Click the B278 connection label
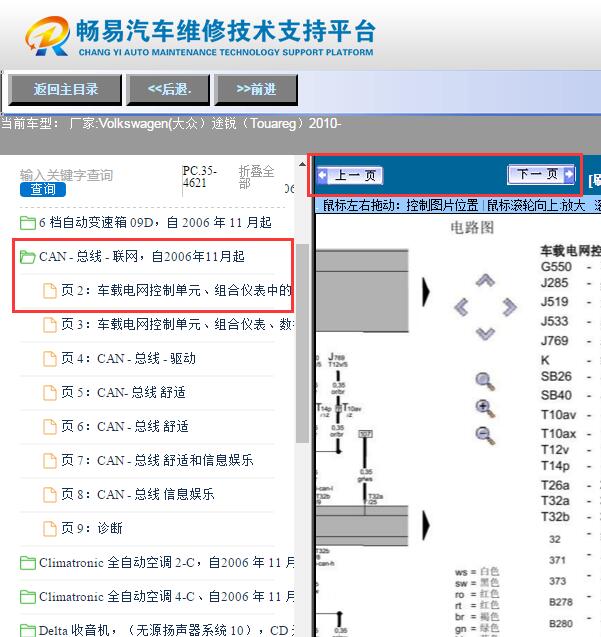The height and width of the screenshot is (637, 601). click(561, 602)
